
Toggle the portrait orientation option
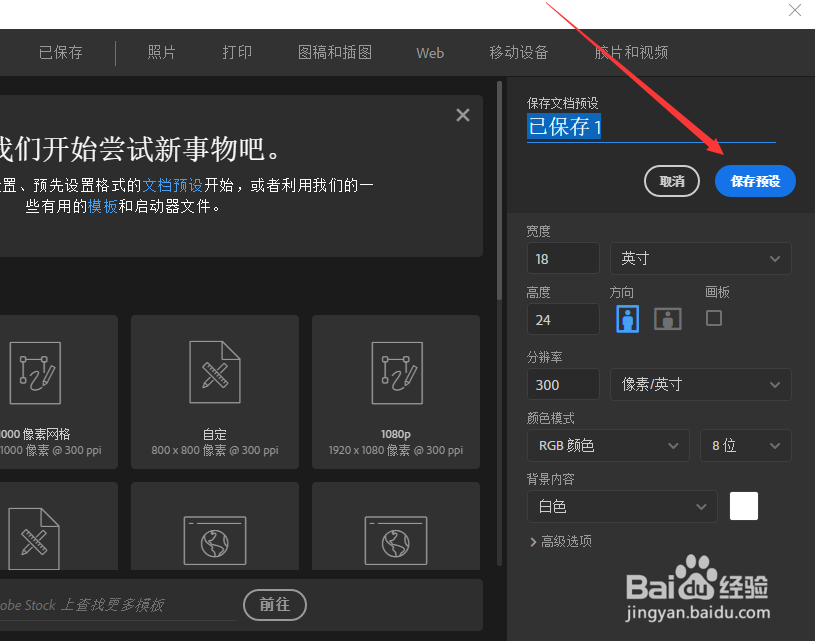click(x=627, y=318)
